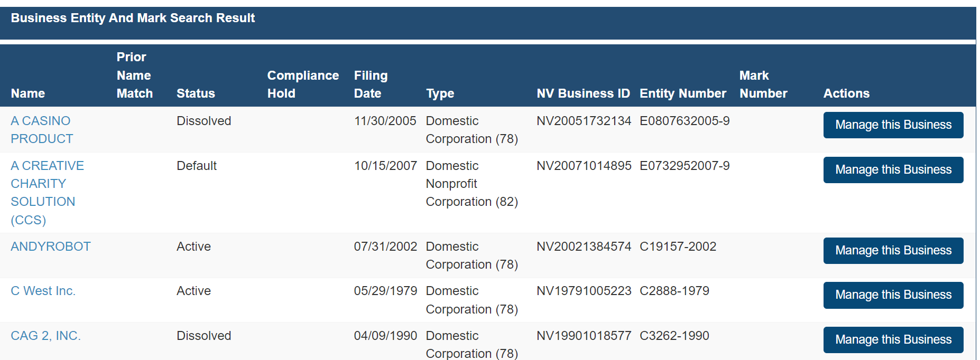The height and width of the screenshot is (360, 980).
Task: Sort by the NV Business ID header
Action: (583, 93)
